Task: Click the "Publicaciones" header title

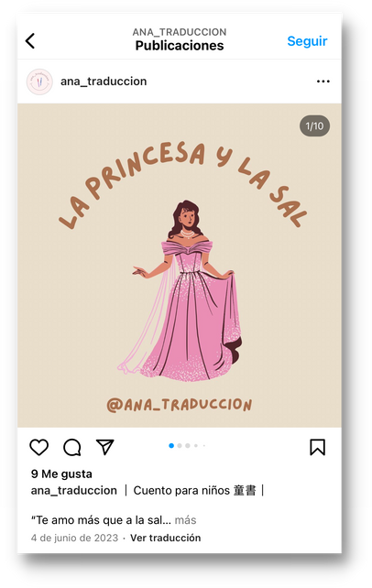Action: 180,46
